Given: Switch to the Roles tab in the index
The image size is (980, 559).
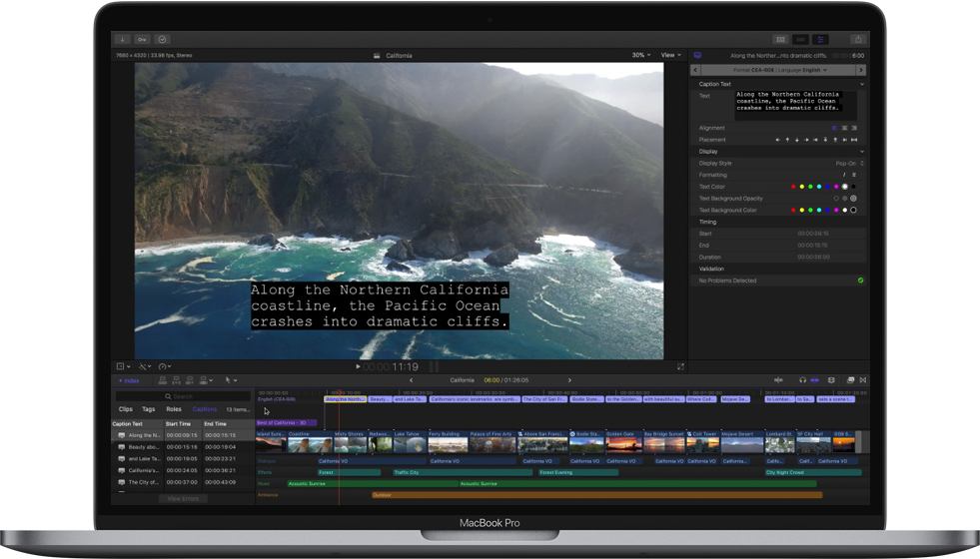Looking at the screenshot, I should click(174, 409).
